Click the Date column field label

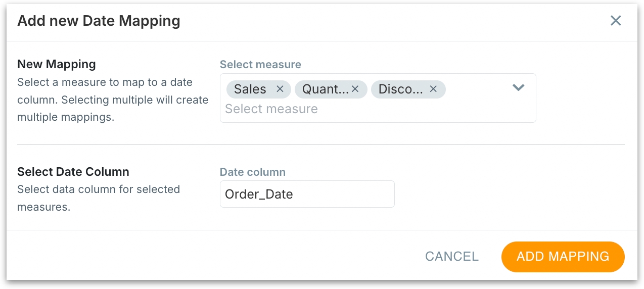coord(253,172)
